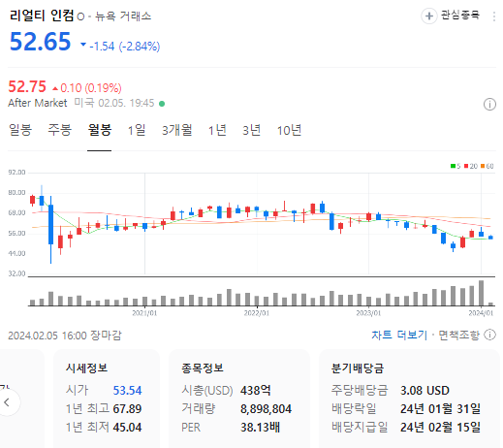
Task: Click the orange 60-period moving average legend
Action: click(x=487, y=166)
